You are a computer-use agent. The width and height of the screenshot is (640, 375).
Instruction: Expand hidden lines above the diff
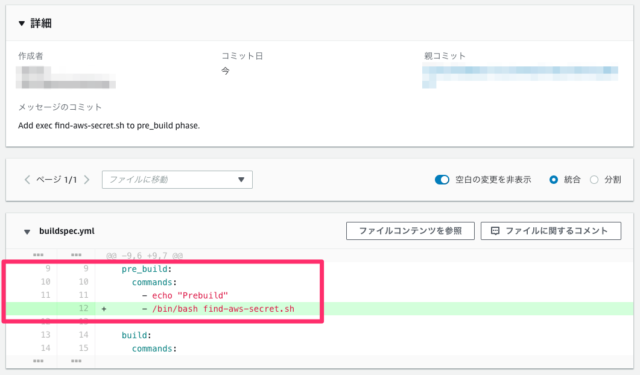38,255
